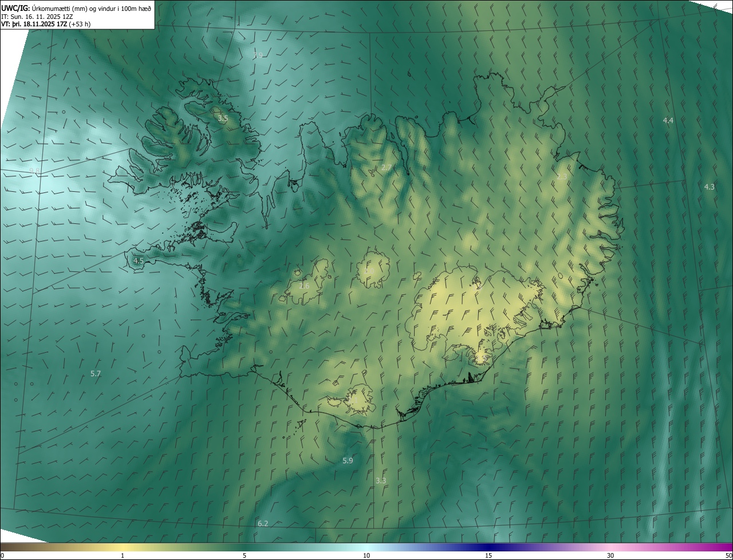Click the '30' tick on the colour scale

(x=610, y=555)
